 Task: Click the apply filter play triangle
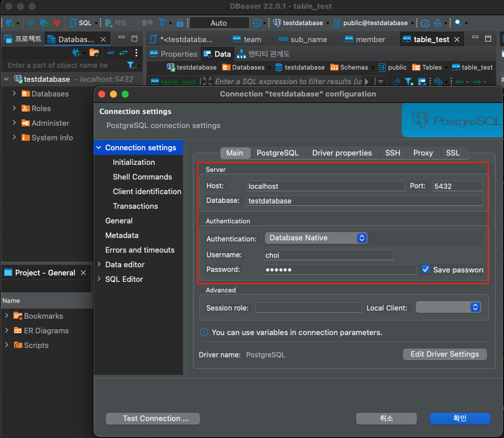click(x=367, y=82)
